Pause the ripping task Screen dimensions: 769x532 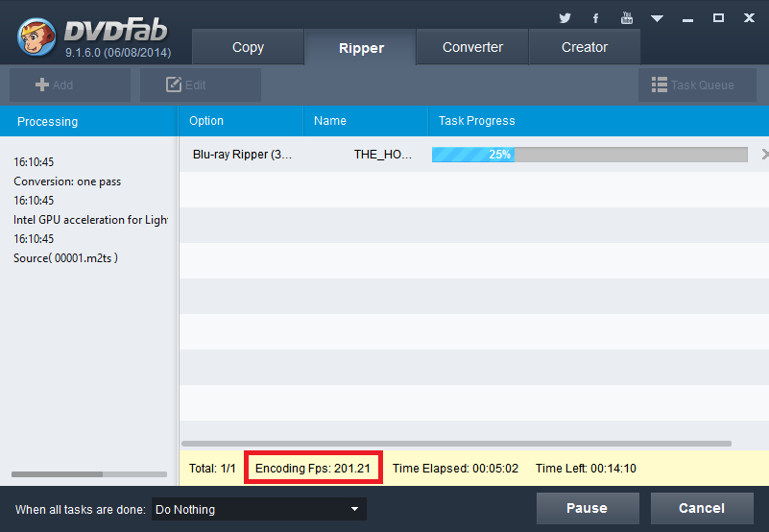tap(588, 508)
